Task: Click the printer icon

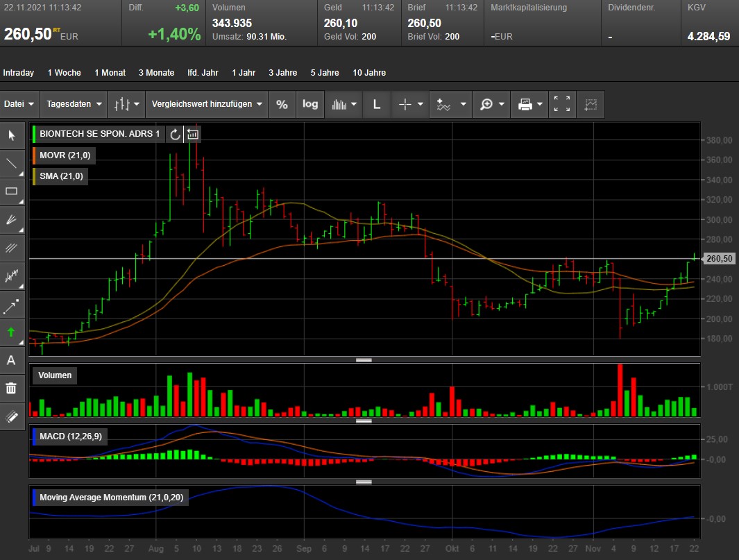Action: (525, 104)
